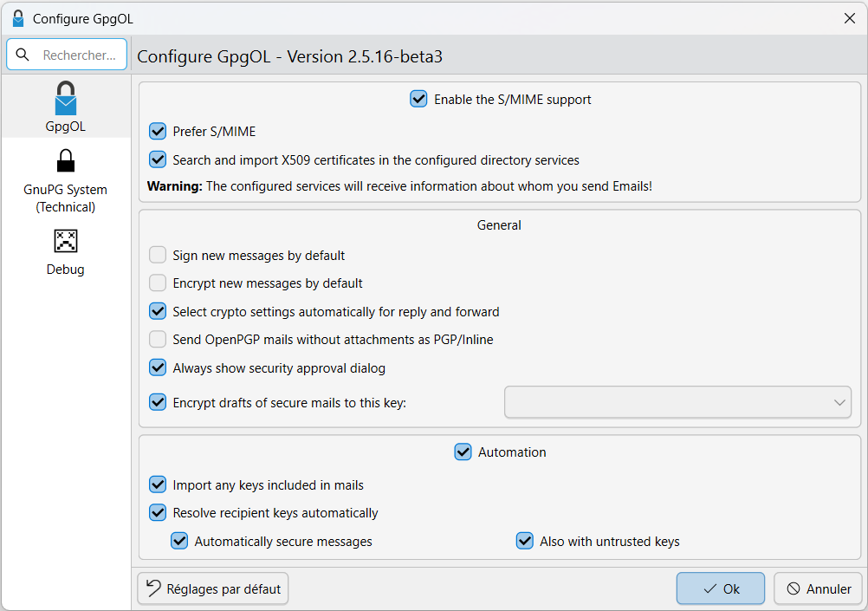
Task: Open GnuPG System (Technical) padlock icon
Action: coord(65,160)
